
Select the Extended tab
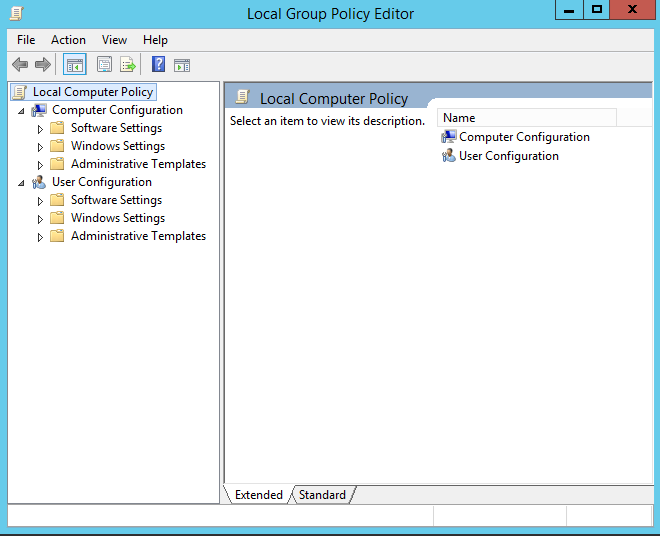coord(259,495)
